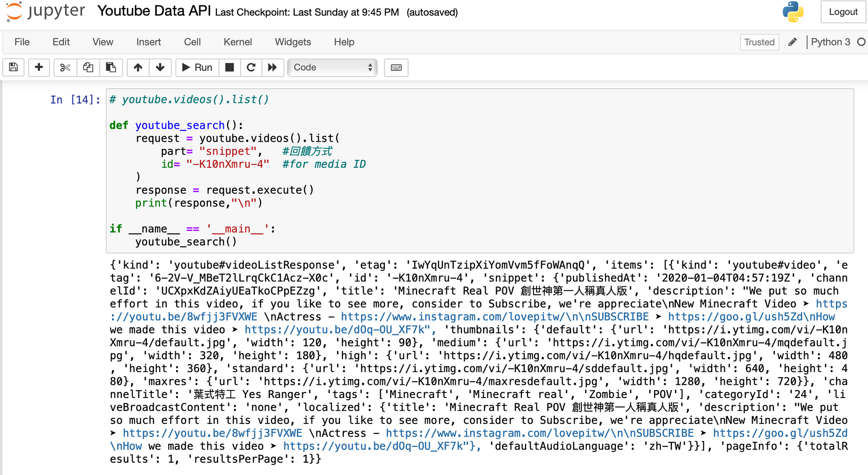Click the edit mode pencil icon
The width and height of the screenshot is (868, 475).
792,42
